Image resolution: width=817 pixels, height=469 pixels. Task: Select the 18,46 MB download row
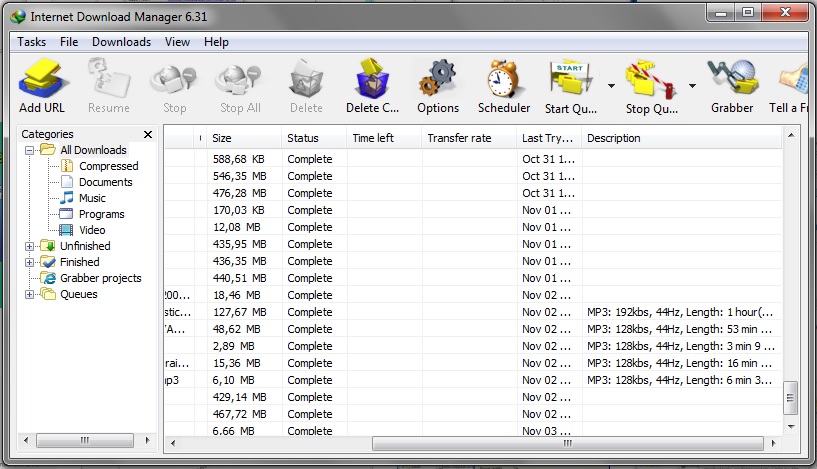coord(473,295)
